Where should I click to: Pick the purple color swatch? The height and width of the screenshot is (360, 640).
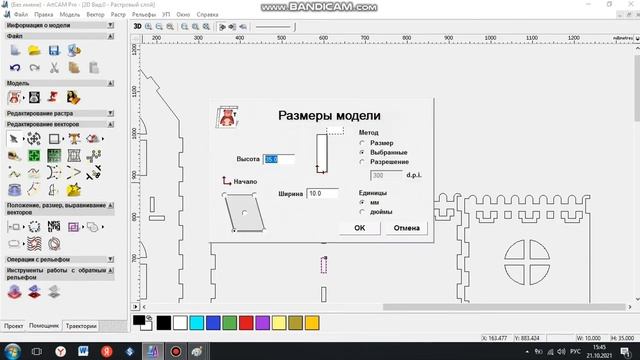tap(262, 323)
